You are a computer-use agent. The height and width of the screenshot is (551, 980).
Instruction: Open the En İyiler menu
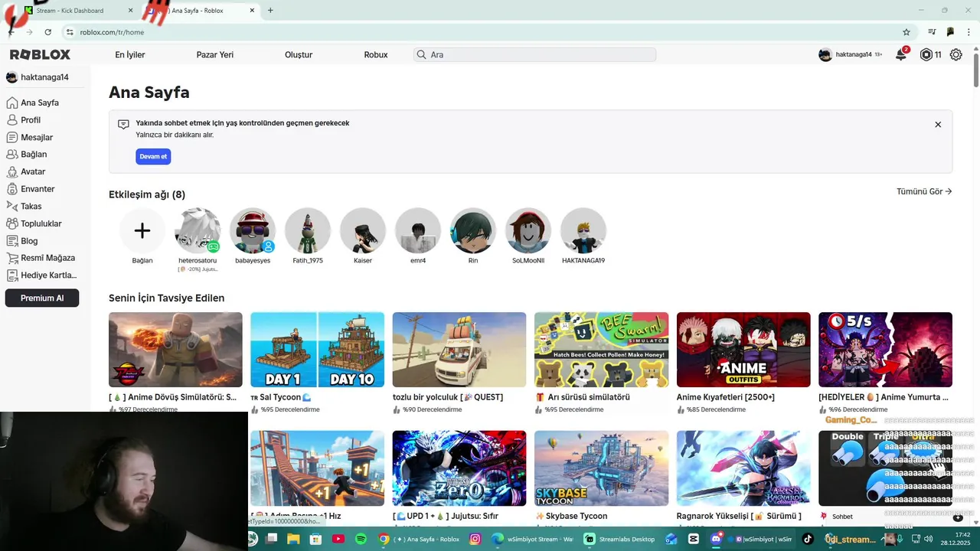(130, 55)
